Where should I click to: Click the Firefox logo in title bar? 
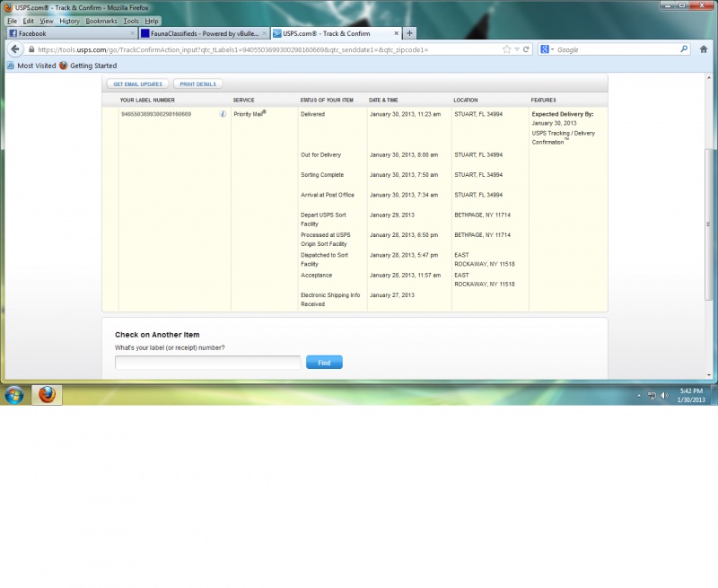[8, 7]
